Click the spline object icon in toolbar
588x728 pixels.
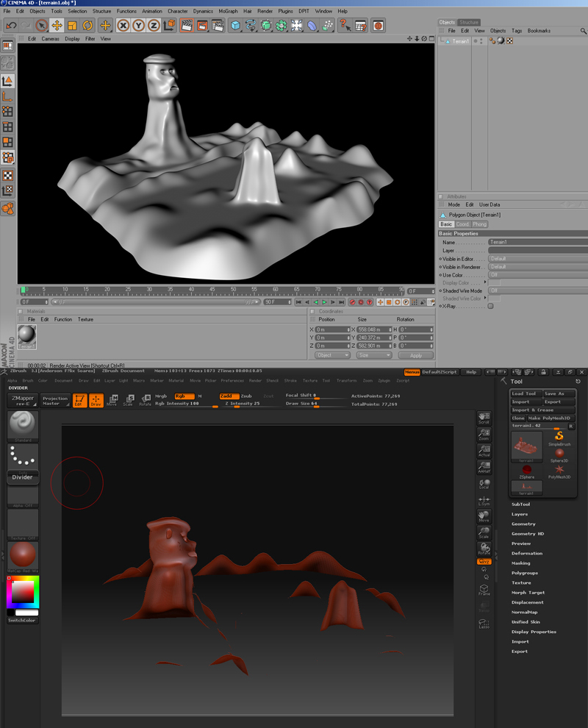(x=251, y=25)
